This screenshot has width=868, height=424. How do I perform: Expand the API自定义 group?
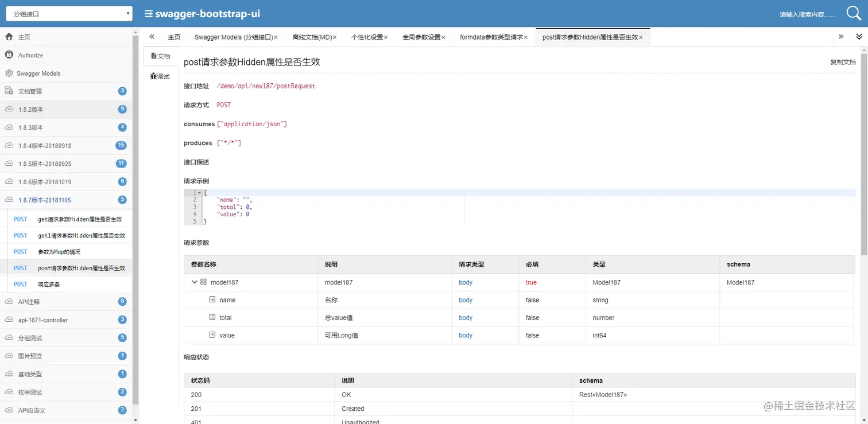click(66, 410)
